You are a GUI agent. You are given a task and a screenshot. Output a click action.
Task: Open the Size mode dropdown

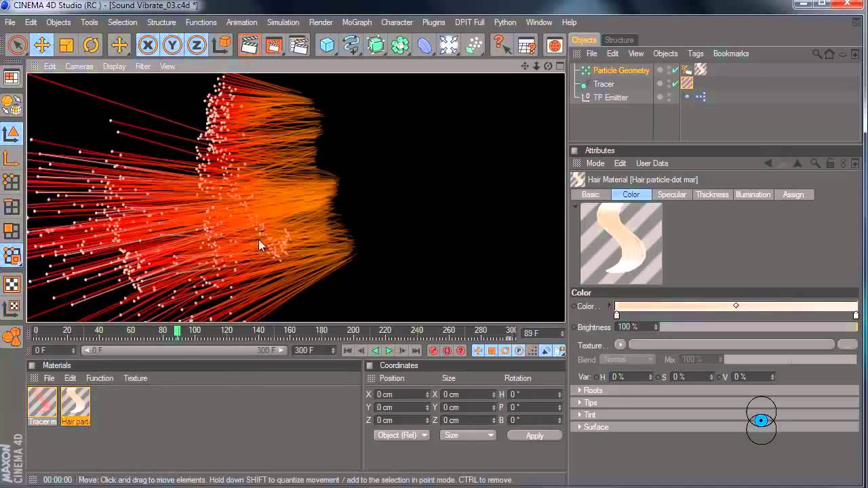pyautogui.click(x=468, y=435)
